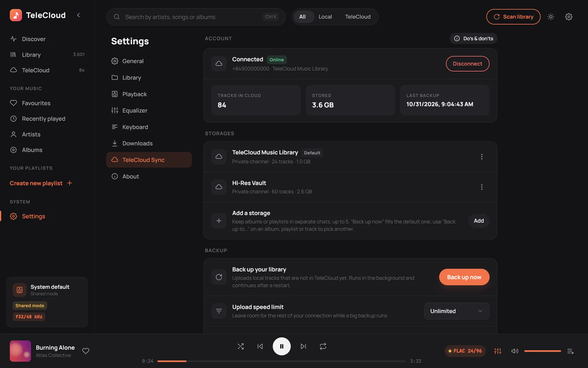588x368 pixels.
Task: Open settings via the top-right gear icon
Action: coord(569,17)
